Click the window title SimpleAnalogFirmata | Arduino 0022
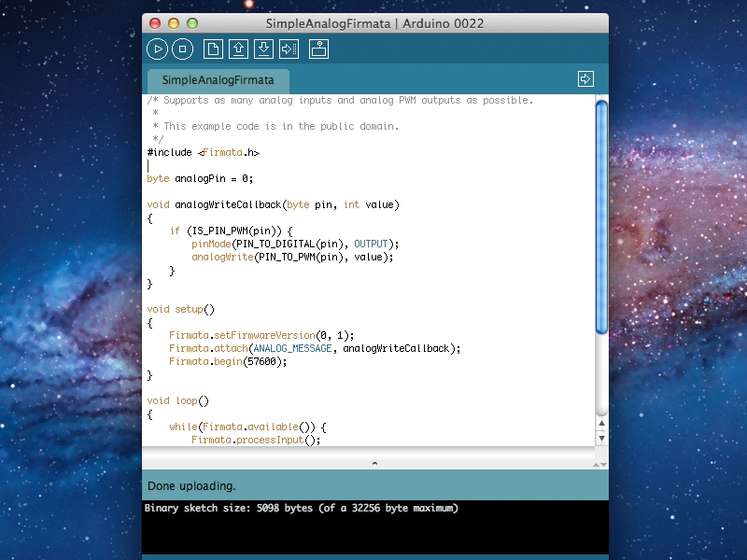The image size is (747, 560). click(374, 23)
